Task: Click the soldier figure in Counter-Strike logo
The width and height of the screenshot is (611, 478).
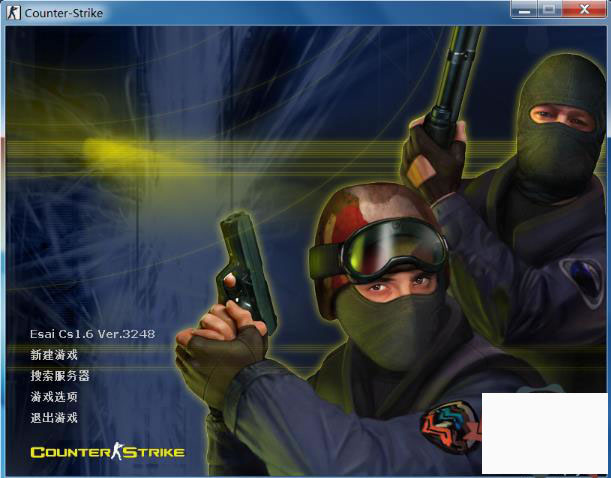Action: click(116, 452)
